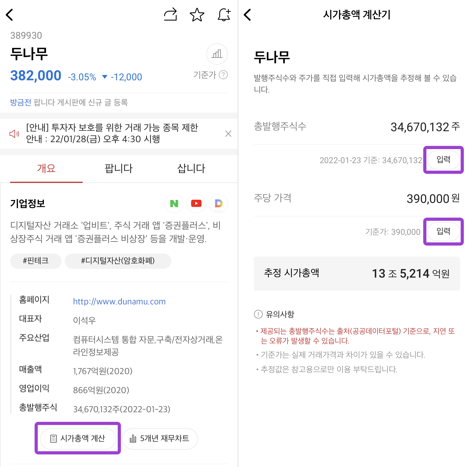Open the chart icon beside 두나무
Viewport: 476px width, 467px height.
(x=217, y=54)
